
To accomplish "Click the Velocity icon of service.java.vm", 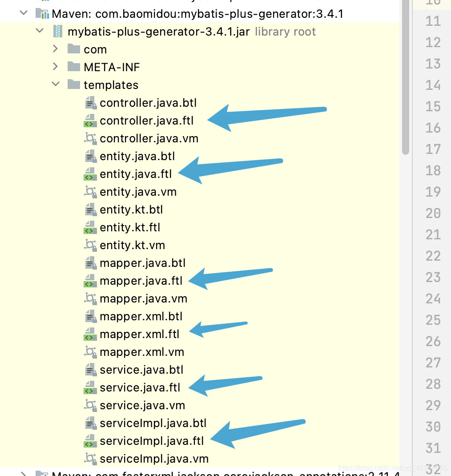I will (x=90, y=405).
